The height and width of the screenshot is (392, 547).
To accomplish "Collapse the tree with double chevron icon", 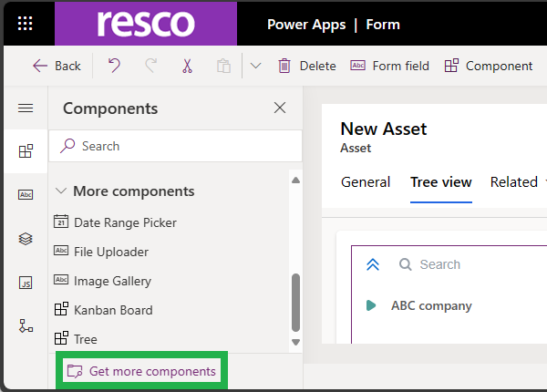I will tap(372, 264).
